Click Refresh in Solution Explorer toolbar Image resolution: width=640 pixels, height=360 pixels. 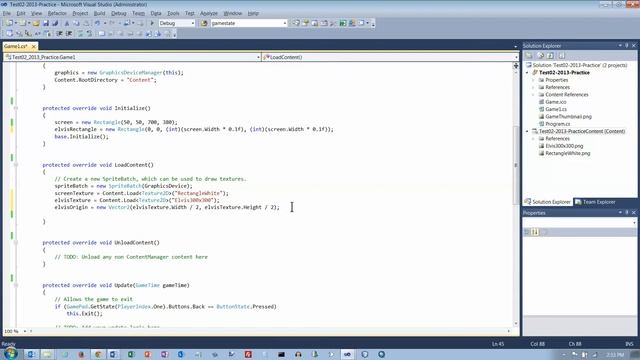click(x=550, y=56)
